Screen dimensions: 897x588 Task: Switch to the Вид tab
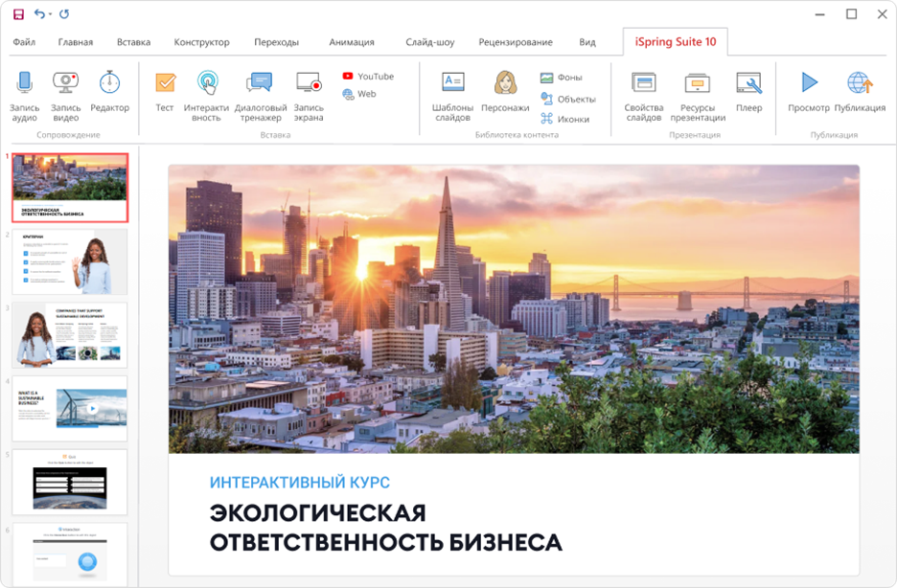586,42
